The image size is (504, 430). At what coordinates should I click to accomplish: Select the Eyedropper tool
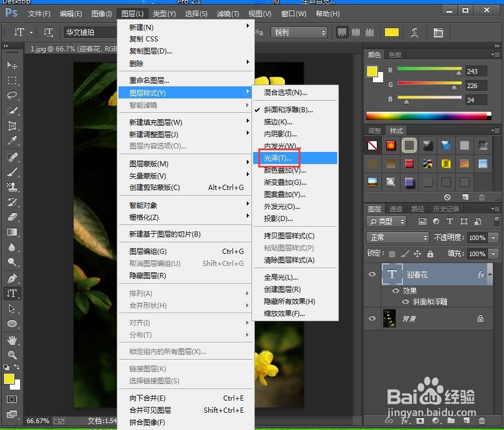point(12,140)
